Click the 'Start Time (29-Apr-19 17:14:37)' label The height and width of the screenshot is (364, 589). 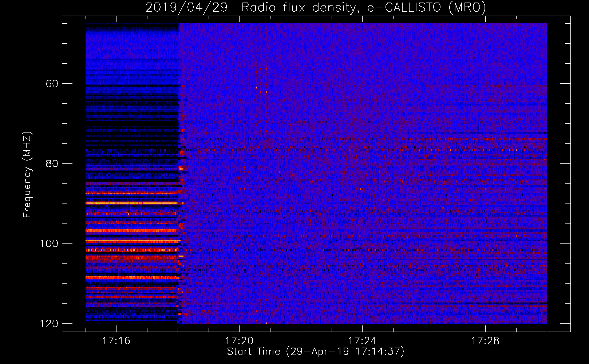316,352
